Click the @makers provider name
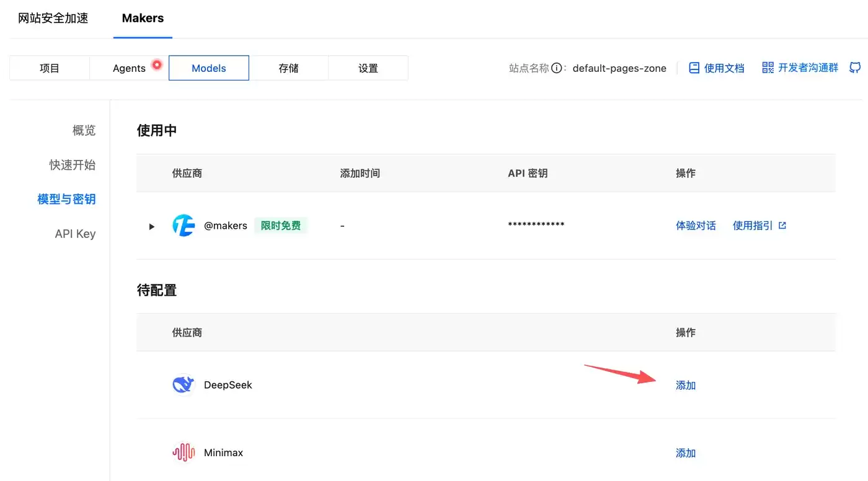The width and height of the screenshot is (868, 481). click(226, 226)
